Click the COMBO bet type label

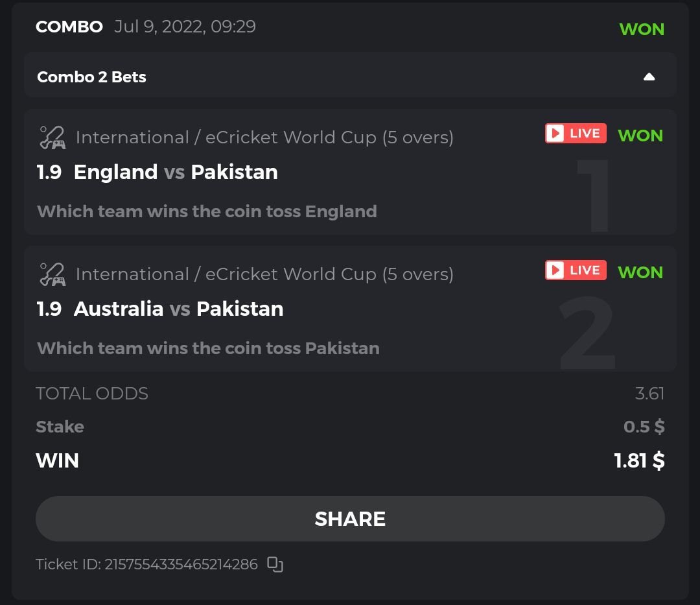point(69,27)
